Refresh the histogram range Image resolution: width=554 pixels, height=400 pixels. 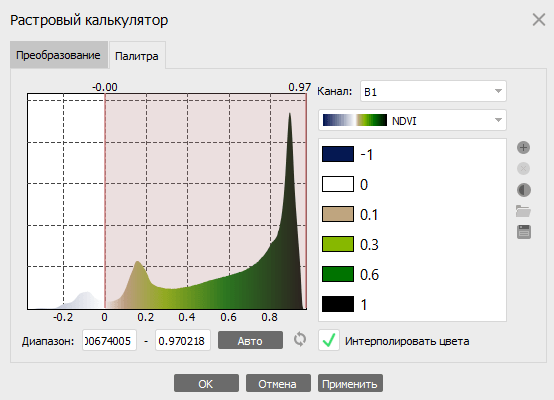click(x=300, y=340)
